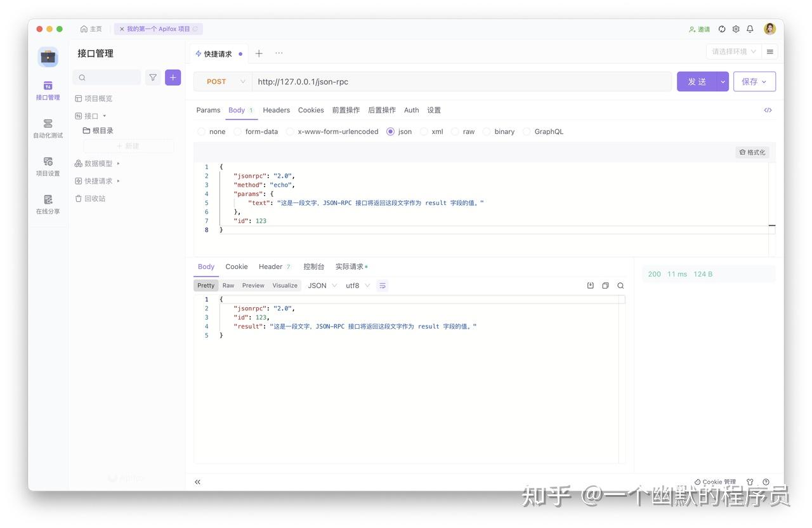This screenshot has height=528, width=812.
Task: Click the filter funnel icon
Action: tap(153, 77)
